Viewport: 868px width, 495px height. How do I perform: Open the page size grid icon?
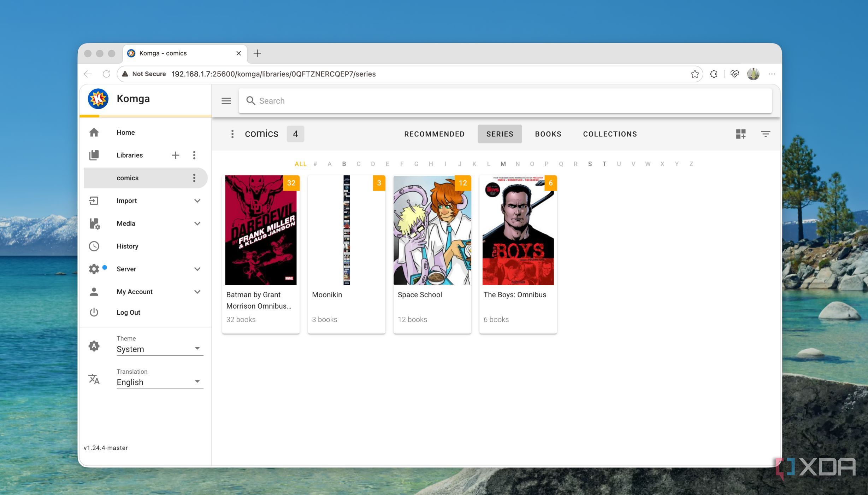coord(741,134)
